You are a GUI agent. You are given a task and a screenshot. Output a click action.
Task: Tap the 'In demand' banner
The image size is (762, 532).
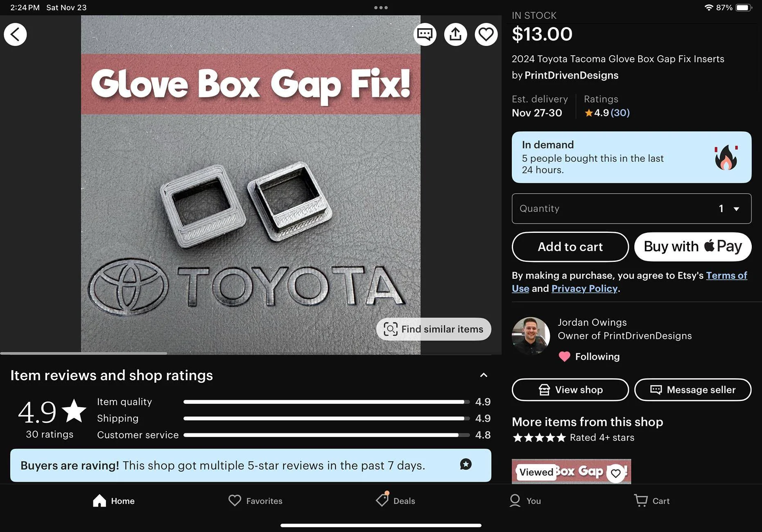coord(631,157)
